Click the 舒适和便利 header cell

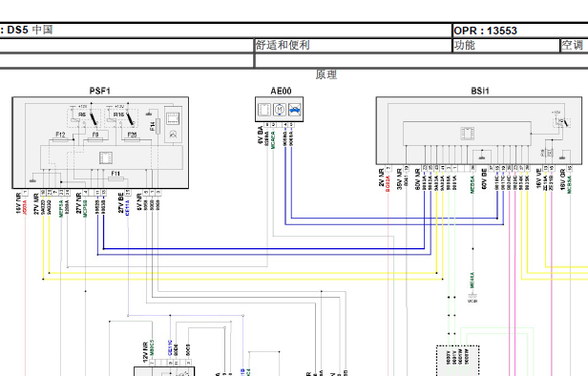pos(353,46)
